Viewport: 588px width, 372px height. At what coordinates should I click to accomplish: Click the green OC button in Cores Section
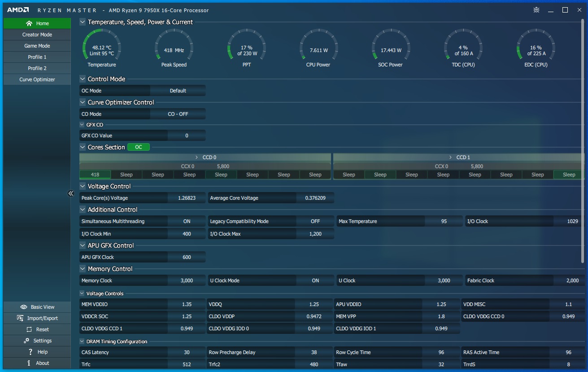click(139, 147)
